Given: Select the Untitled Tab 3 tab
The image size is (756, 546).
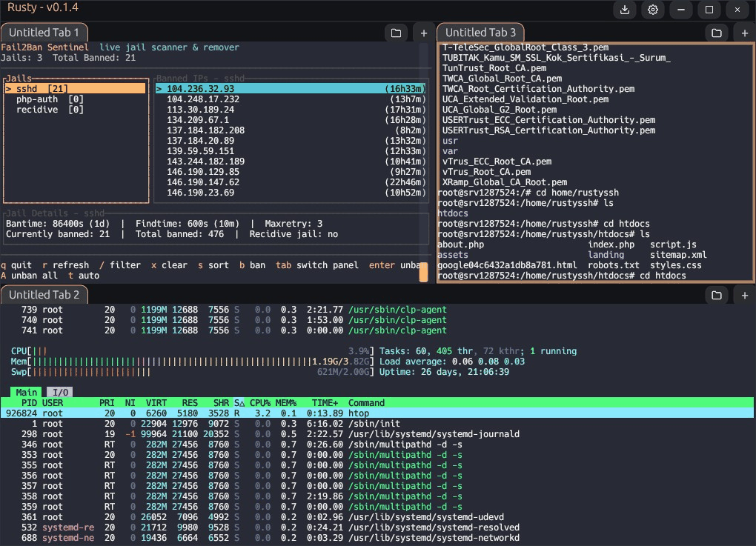Looking at the screenshot, I should [480, 33].
